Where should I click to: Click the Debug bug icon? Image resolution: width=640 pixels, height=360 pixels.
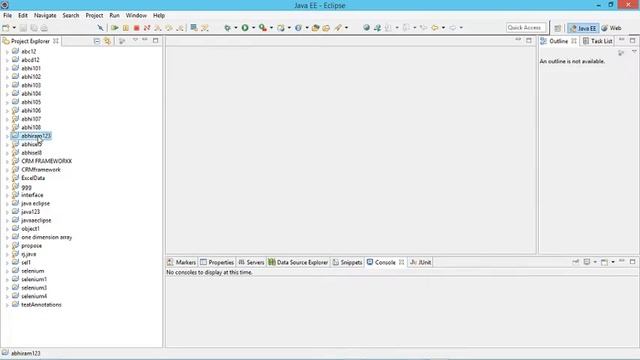pos(227,28)
